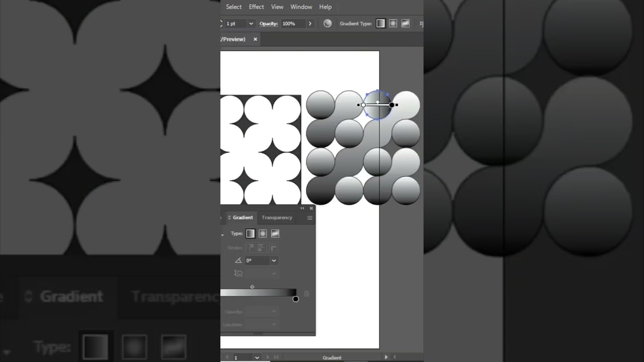Switch to the Transparency tab
Image resolution: width=644 pixels, height=362 pixels.
coord(277,218)
